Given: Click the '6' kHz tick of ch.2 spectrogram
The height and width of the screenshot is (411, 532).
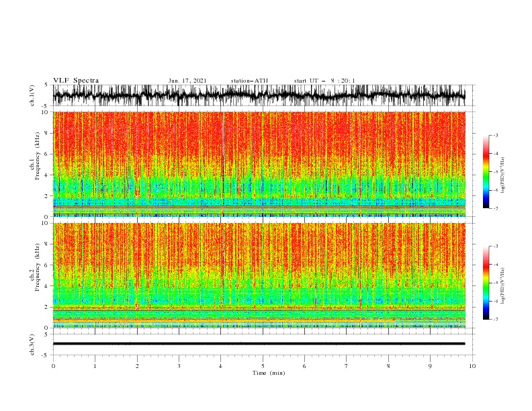Looking at the screenshot, I should click(47, 265).
